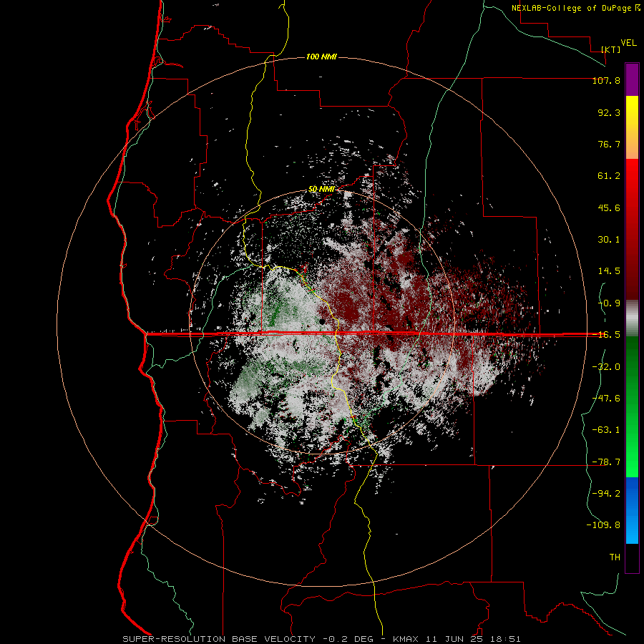Screen dimensions: 644x644
Task: Click the 45.6 scale value
Action: point(609,208)
